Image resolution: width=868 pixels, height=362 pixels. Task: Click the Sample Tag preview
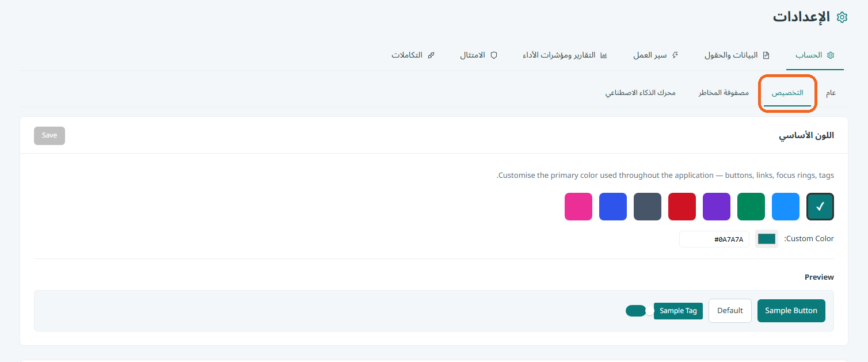click(678, 311)
